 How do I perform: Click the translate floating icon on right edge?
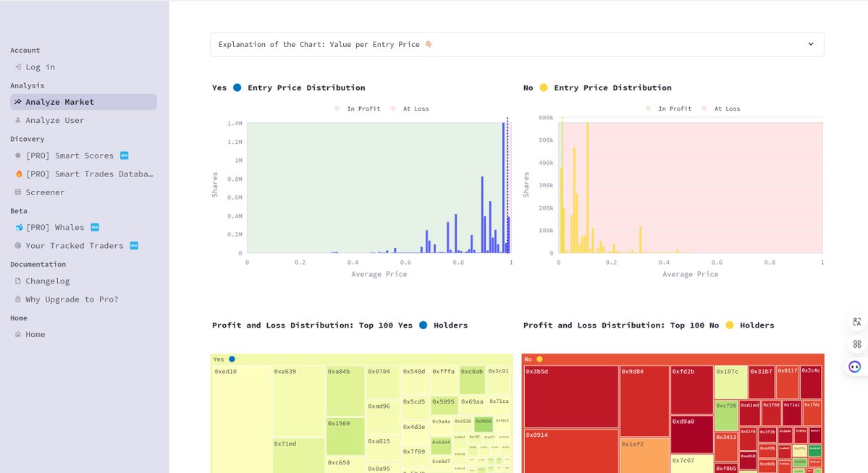(x=856, y=322)
